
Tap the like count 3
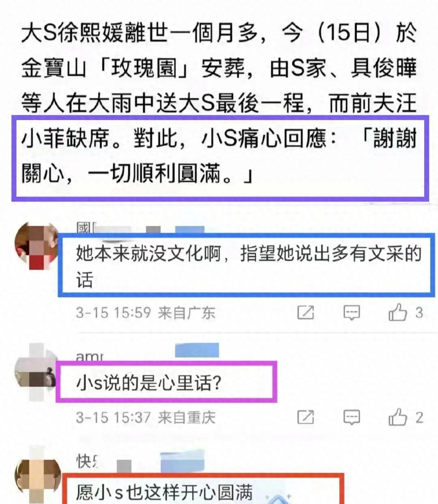click(x=419, y=312)
